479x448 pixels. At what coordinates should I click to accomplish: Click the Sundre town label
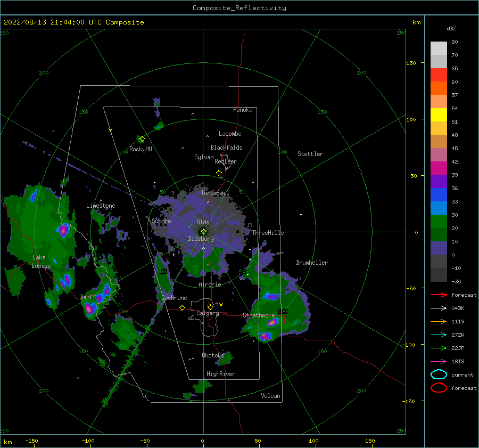pos(162,221)
